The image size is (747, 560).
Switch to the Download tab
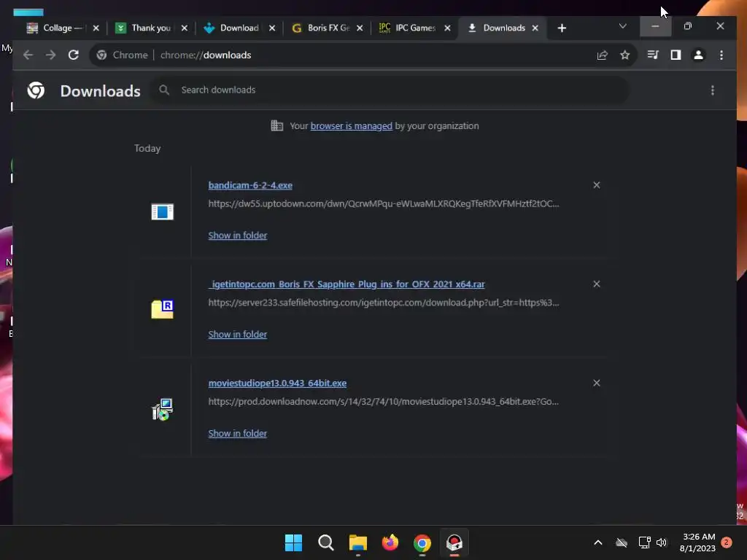pyautogui.click(x=239, y=28)
